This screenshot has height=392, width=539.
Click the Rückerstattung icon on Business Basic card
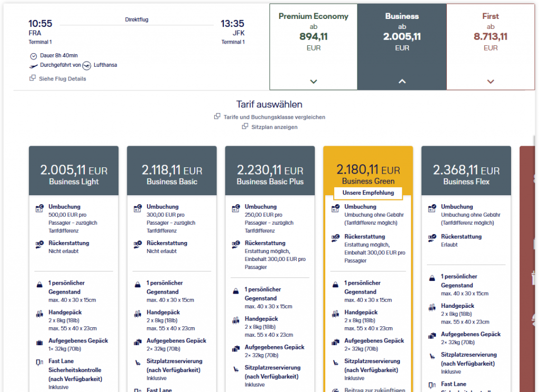pos(138,244)
